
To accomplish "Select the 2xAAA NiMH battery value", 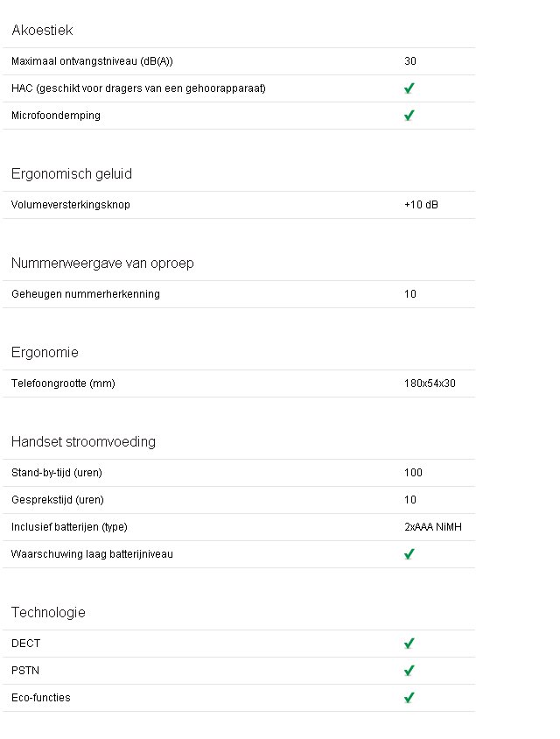I will pyautogui.click(x=433, y=527).
